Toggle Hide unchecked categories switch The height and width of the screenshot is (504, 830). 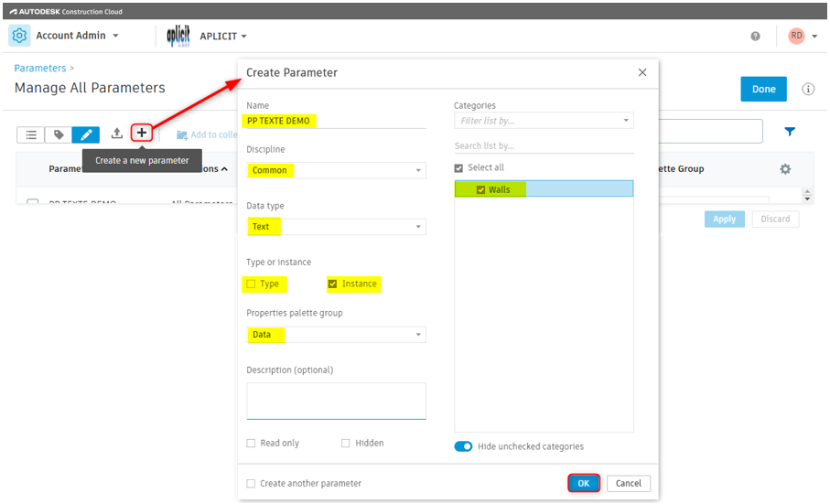coord(463,446)
